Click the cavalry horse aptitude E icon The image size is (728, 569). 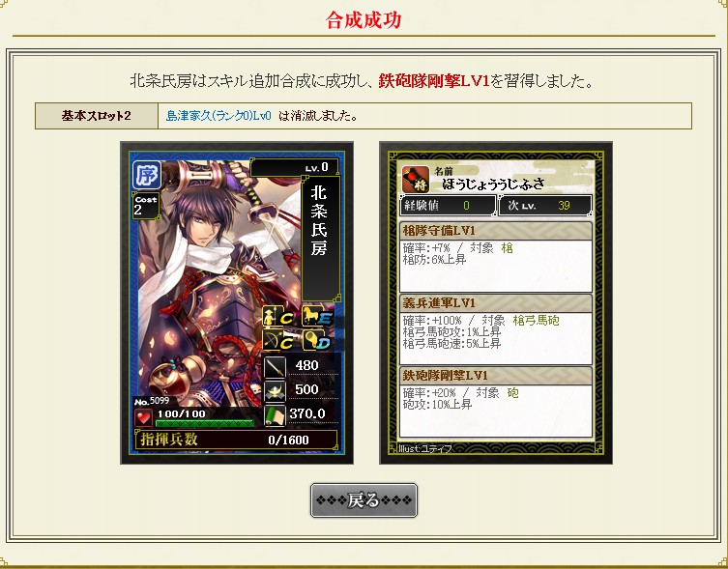318,317
